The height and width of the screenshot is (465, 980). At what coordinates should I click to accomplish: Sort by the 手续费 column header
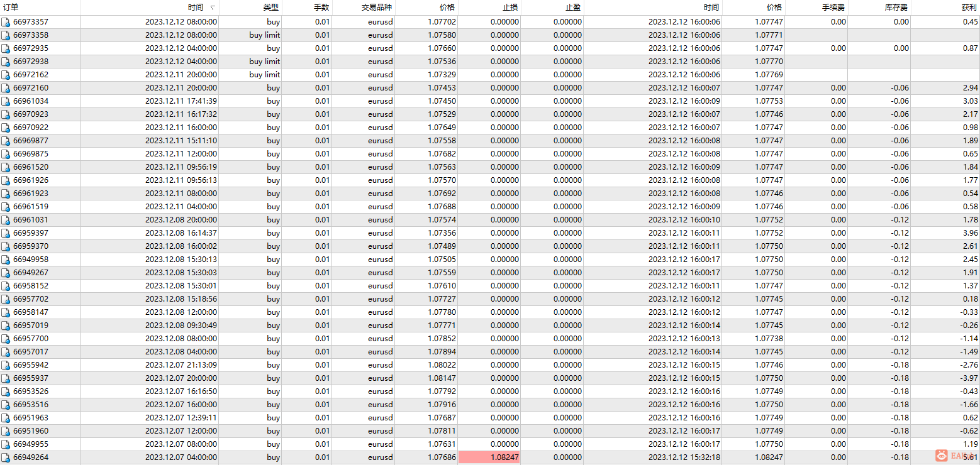point(816,8)
